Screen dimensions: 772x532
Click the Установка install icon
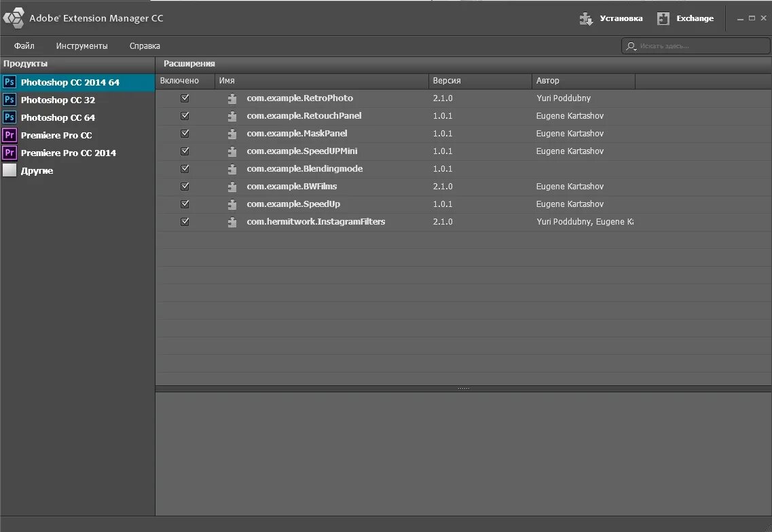(586, 19)
